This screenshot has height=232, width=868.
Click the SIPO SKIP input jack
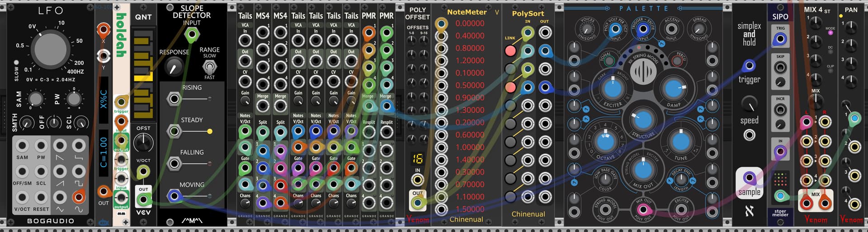tap(780, 68)
